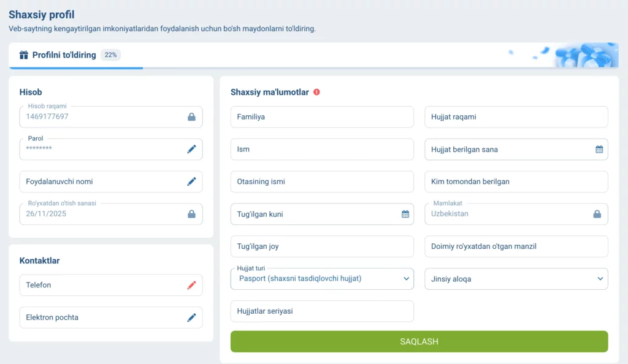Expand the Jinsiy aloqa dropdown
The image size is (628, 364).
[599, 279]
